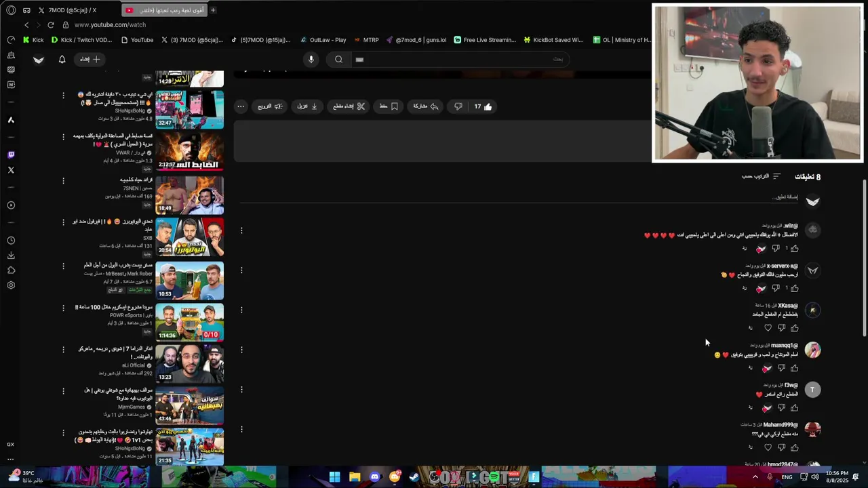This screenshot has height=488, width=868.
Task: Open the Kick bookmark
Action: tap(33, 40)
